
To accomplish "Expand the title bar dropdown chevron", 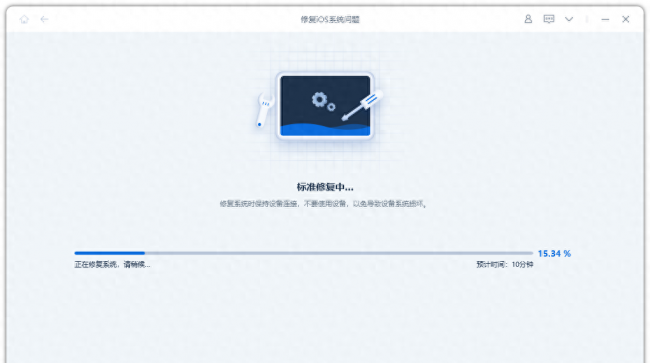I will click(x=569, y=19).
